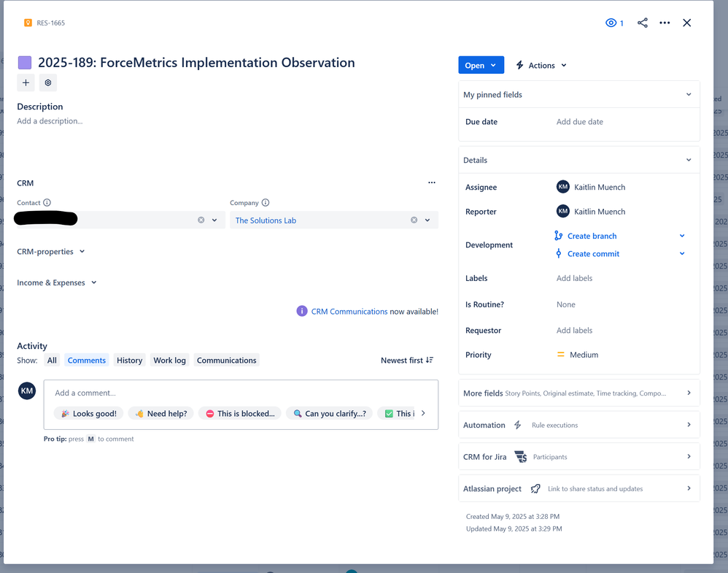This screenshot has height=573, width=728.
Task: Click the Create branch link
Action: tap(592, 236)
